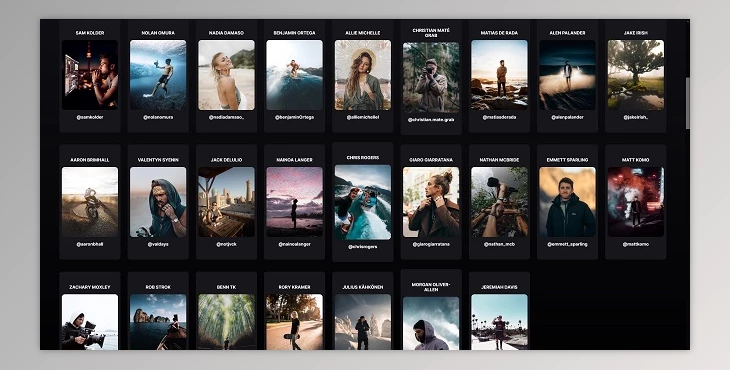Select Allie Michelle's portrait image
The width and height of the screenshot is (730, 370).
coord(363,75)
